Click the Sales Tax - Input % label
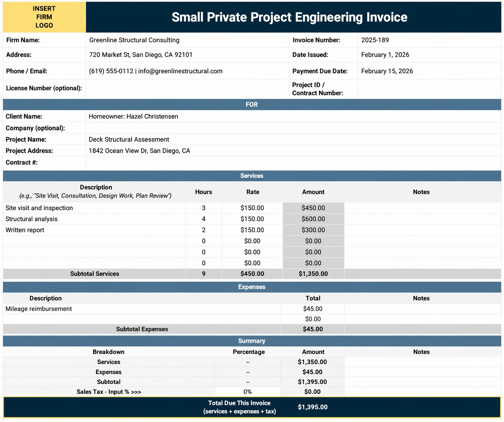 [x=109, y=392]
